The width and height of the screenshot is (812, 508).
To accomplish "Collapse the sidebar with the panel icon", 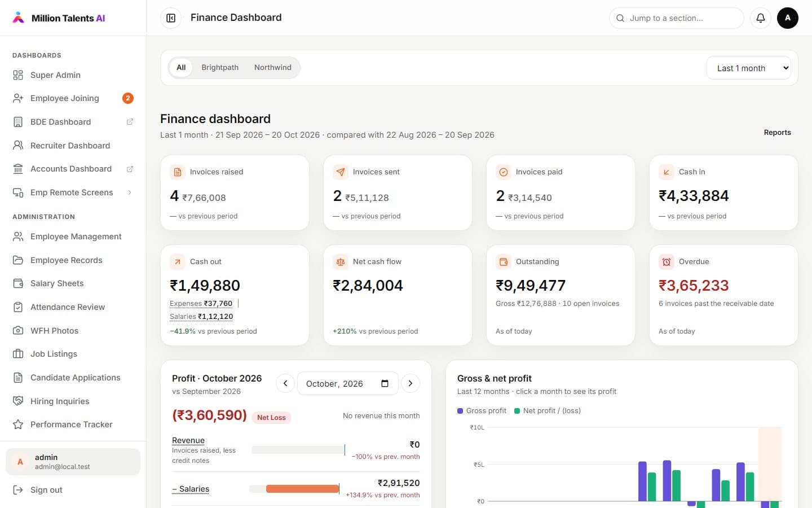I will [x=171, y=18].
